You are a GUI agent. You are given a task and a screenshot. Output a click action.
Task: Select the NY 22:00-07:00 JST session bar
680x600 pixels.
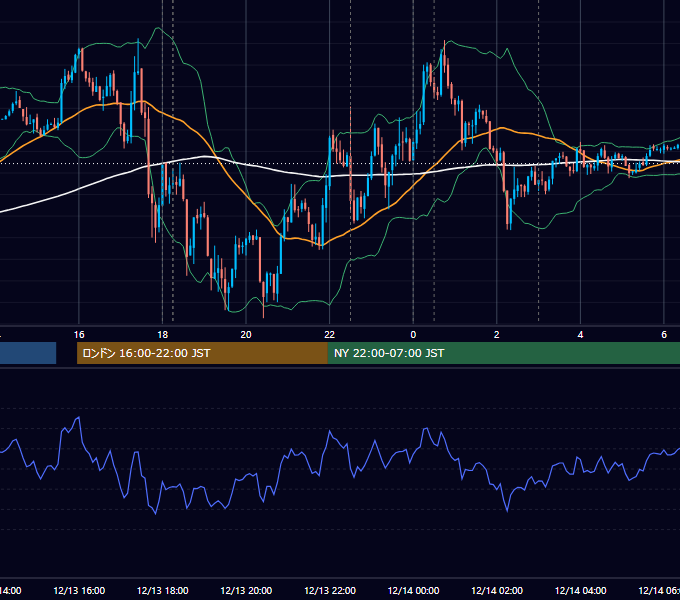(503, 353)
